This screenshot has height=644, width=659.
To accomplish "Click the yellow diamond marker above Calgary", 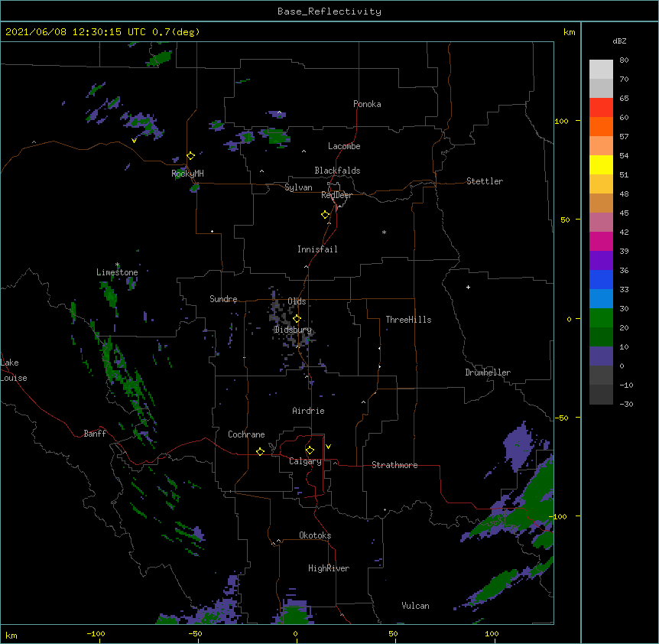I will click(x=310, y=450).
